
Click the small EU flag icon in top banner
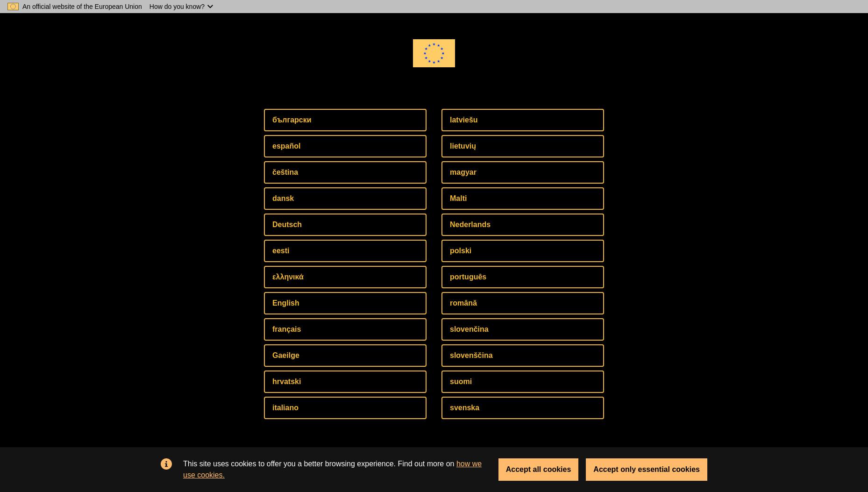point(13,7)
